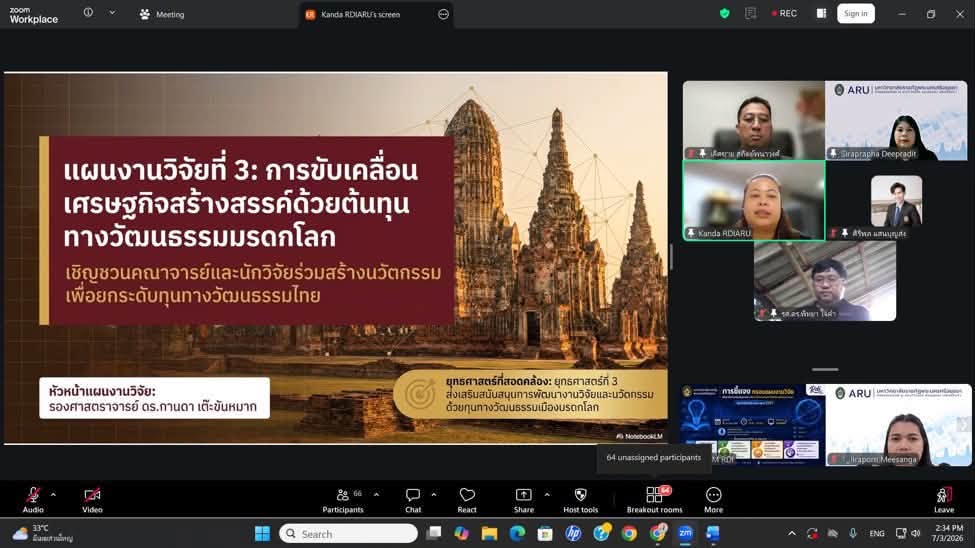Open the Chat panel

click(x=413, y=500)
